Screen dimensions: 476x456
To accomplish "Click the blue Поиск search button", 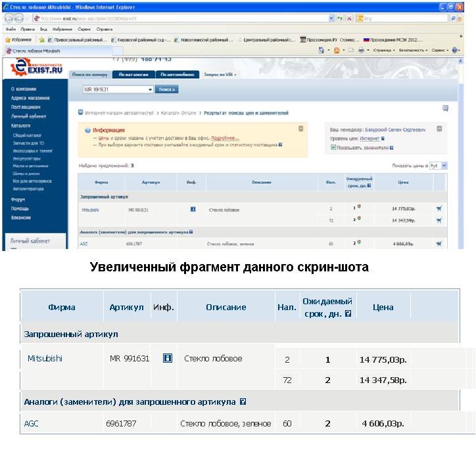I will [x=166, y=89].
